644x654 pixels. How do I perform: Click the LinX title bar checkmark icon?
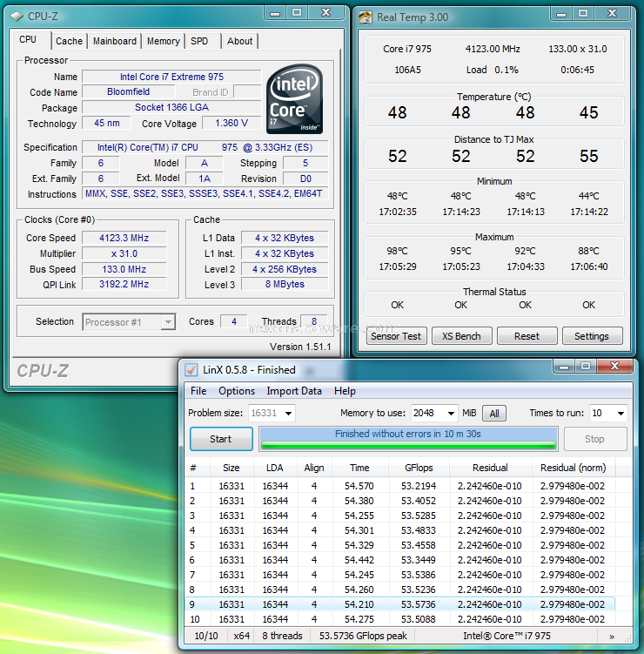tap(191, 370)
